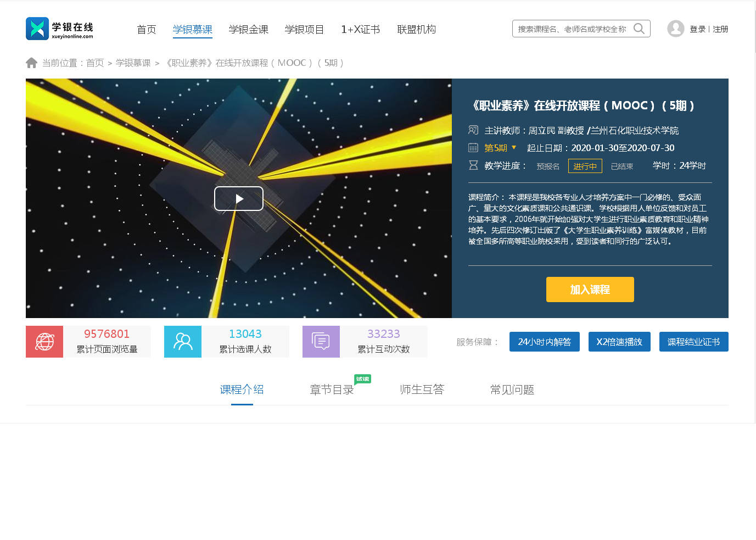The height and width of the screenshot is (540, 756).
Task: Click the blue enrolled-students icon
Action: (x=183, y=342)
